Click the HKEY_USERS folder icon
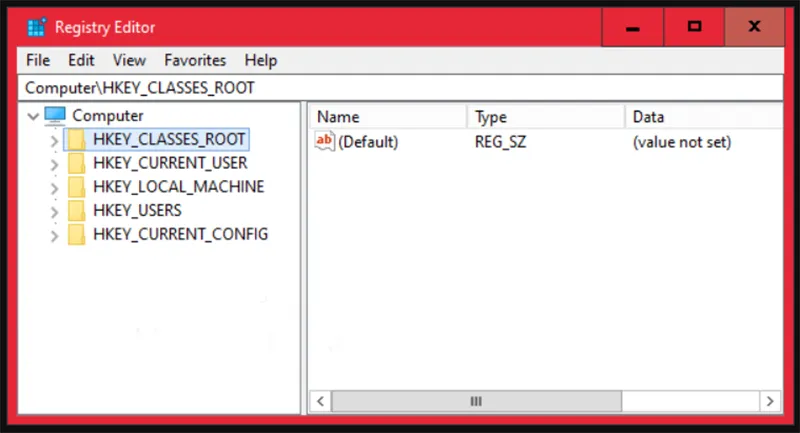Viewport: 800px width, 433px height. pyautogui.click(x=77, y=210)
